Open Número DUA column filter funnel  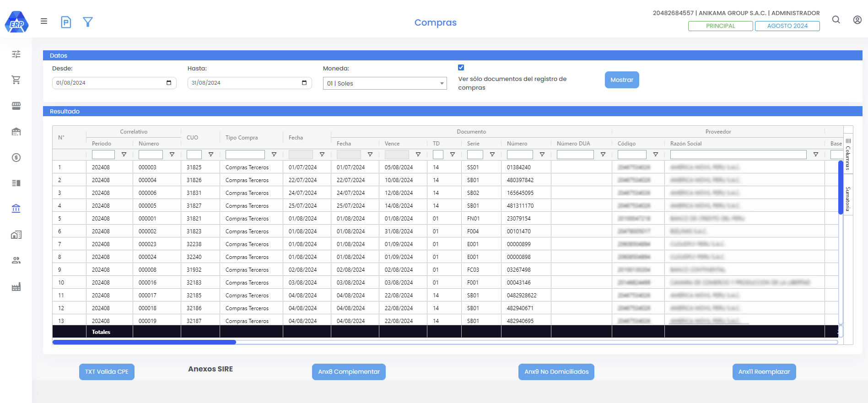603,155
